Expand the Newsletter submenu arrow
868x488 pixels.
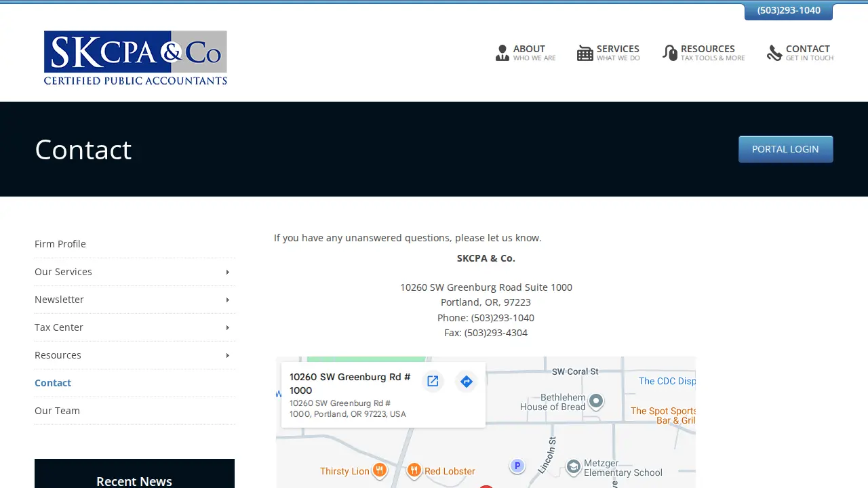click(x=227, y=300)
